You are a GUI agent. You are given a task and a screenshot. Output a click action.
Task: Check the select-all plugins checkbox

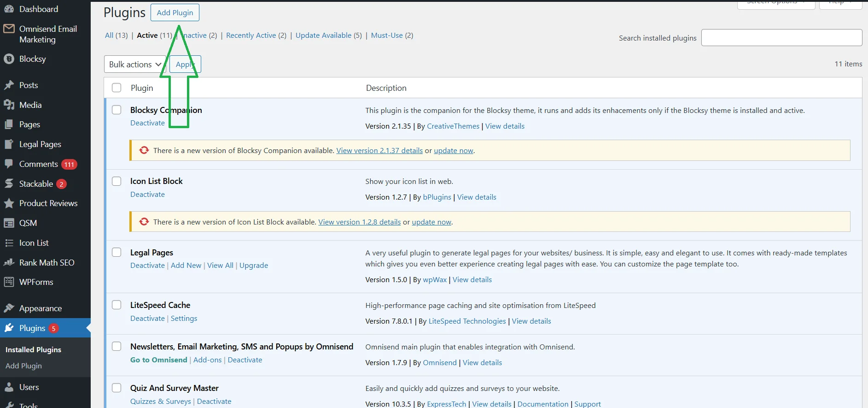pos(117,88)
